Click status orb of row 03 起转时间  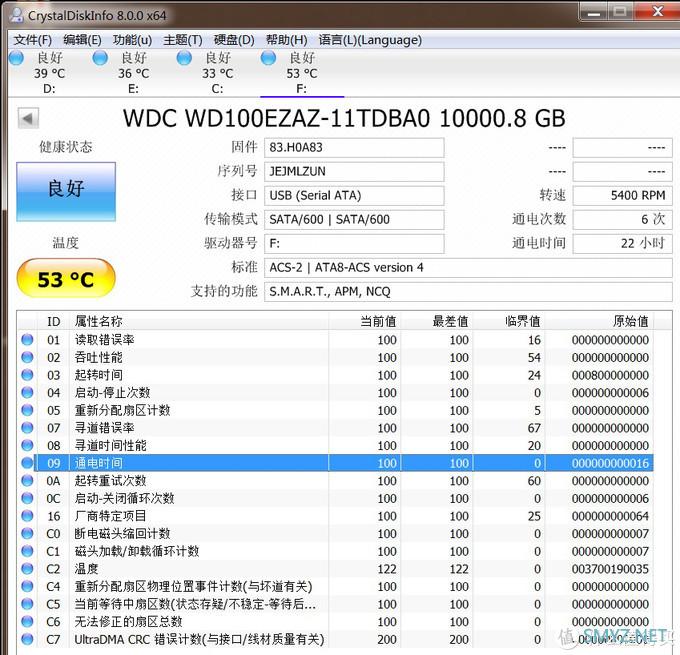(27, 375)
